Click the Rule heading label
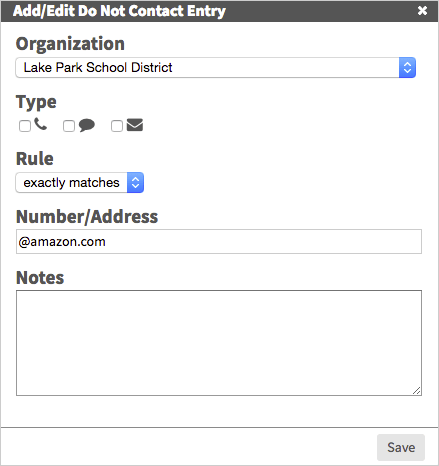Image resolution: width=439 pixels, height=466 pixels. (x=35, y=159)
